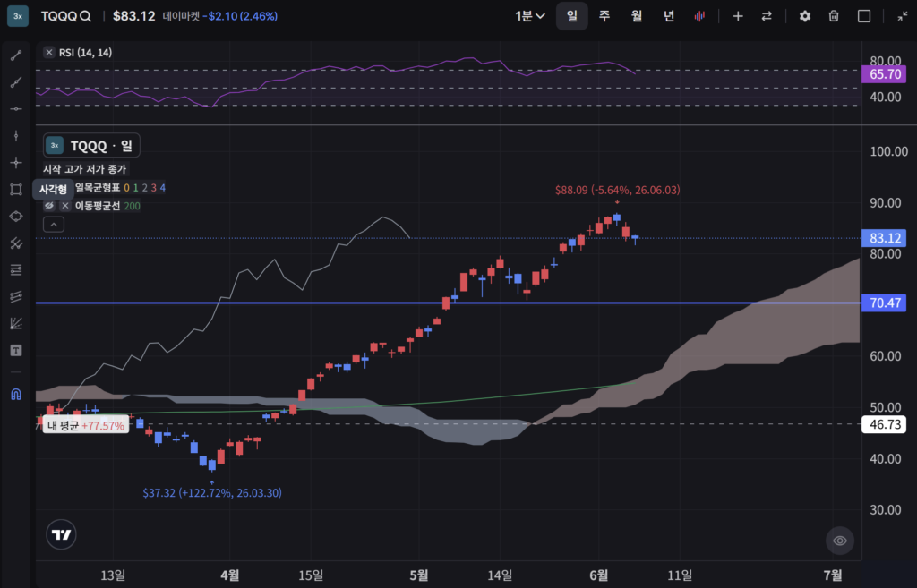This screenshot has height=588, width=917.
Task: Select the text annotation tool
Action: click(x=16, y=350)
